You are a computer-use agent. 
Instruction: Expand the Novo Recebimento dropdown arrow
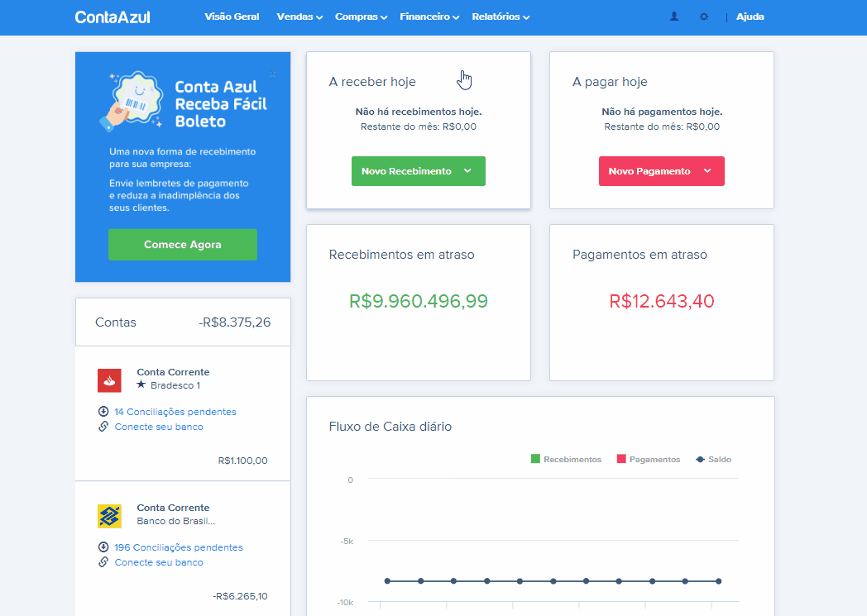pos(467,170)
